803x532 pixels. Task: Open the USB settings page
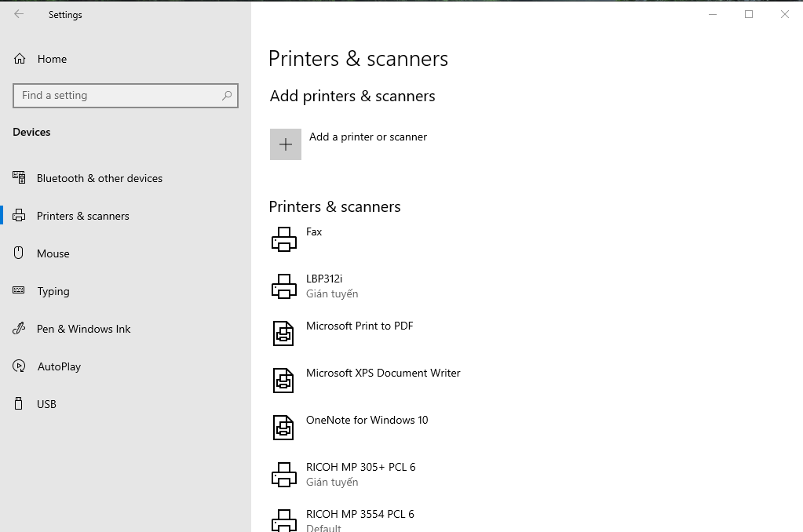[46, 404]
